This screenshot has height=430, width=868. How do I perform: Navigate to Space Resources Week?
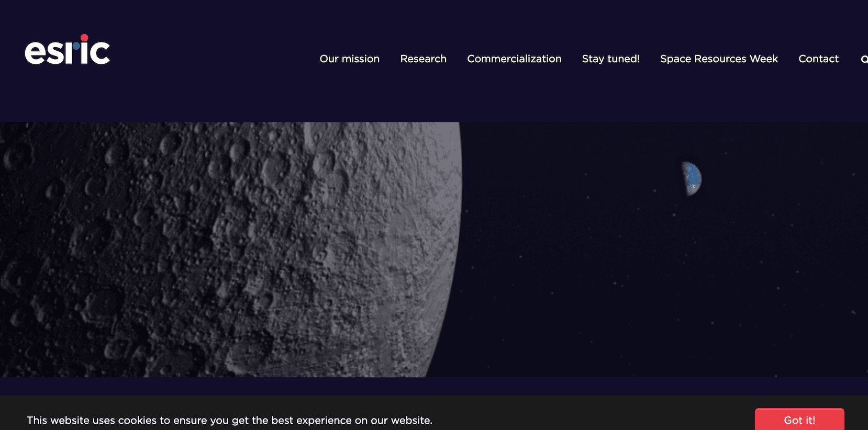[x=718, y=59]
